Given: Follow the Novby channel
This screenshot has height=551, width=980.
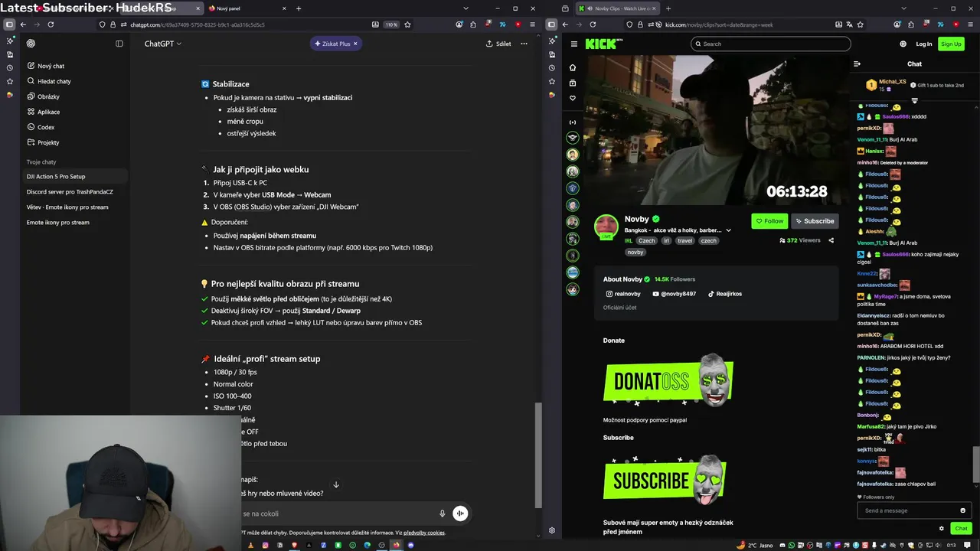Looking at the screenshot, I should coord(769,221).
